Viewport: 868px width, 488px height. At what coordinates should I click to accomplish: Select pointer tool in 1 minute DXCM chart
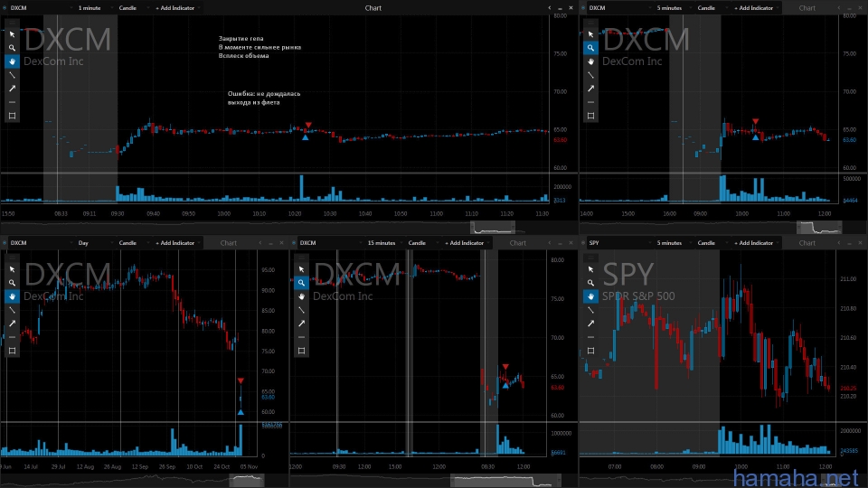(12, 34)
